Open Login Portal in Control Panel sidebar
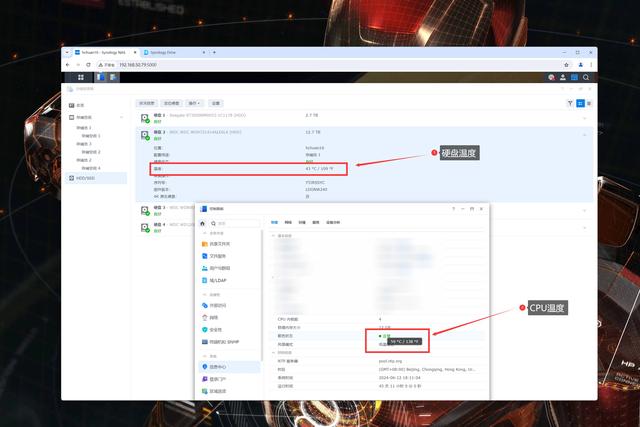The width and height of the screenshot is (640, 427). (x=214, y=379)
